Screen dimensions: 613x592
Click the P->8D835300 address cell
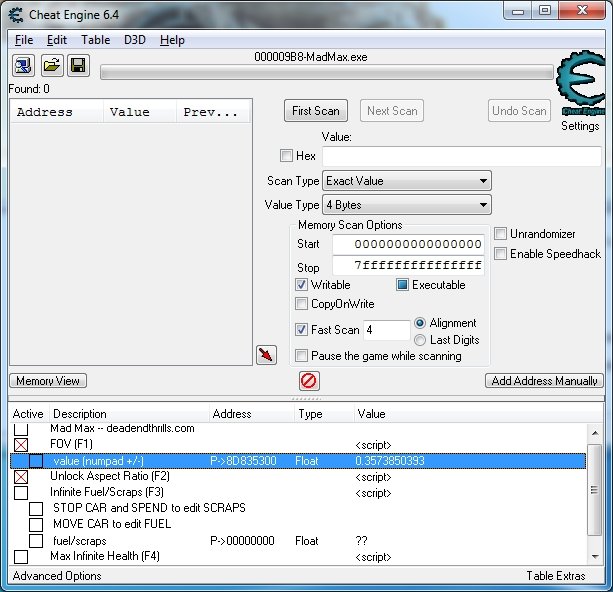[243, 461]
